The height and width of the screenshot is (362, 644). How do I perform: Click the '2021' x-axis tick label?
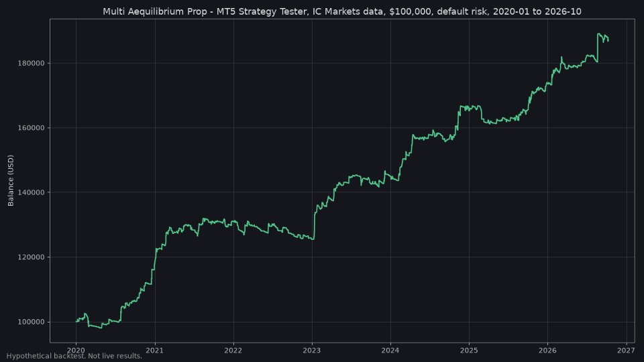coord(155,350)
